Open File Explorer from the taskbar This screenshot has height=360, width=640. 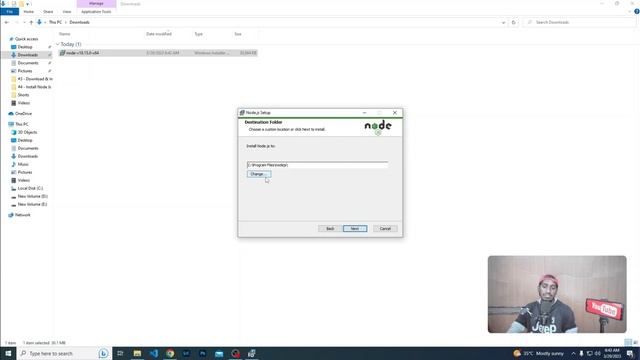tap(137, 353)
